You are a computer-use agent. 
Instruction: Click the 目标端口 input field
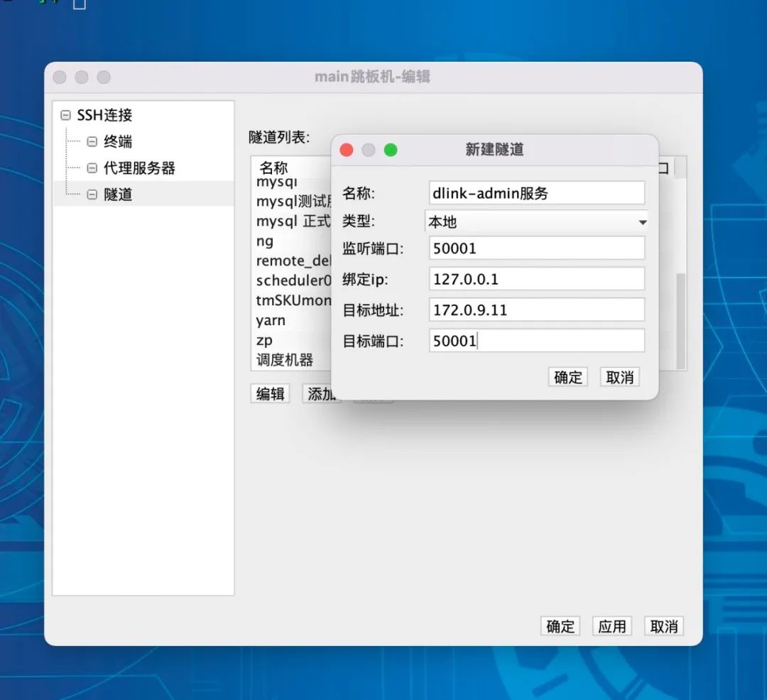(x=537, y=341)
